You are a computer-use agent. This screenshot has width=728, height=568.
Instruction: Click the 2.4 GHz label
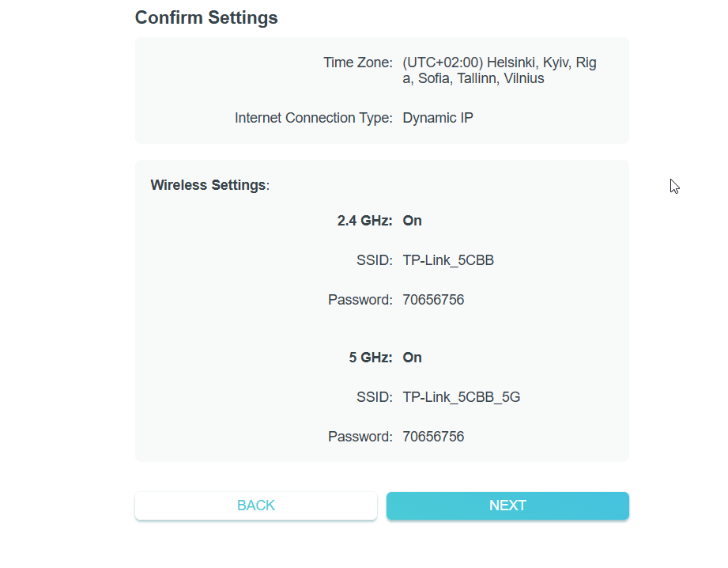click(x=364, y=221)
